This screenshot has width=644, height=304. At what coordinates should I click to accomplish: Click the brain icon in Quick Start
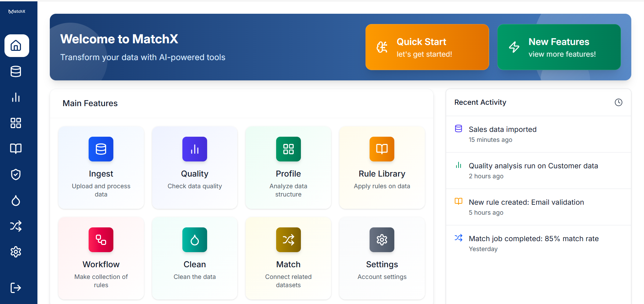(382, 47)
